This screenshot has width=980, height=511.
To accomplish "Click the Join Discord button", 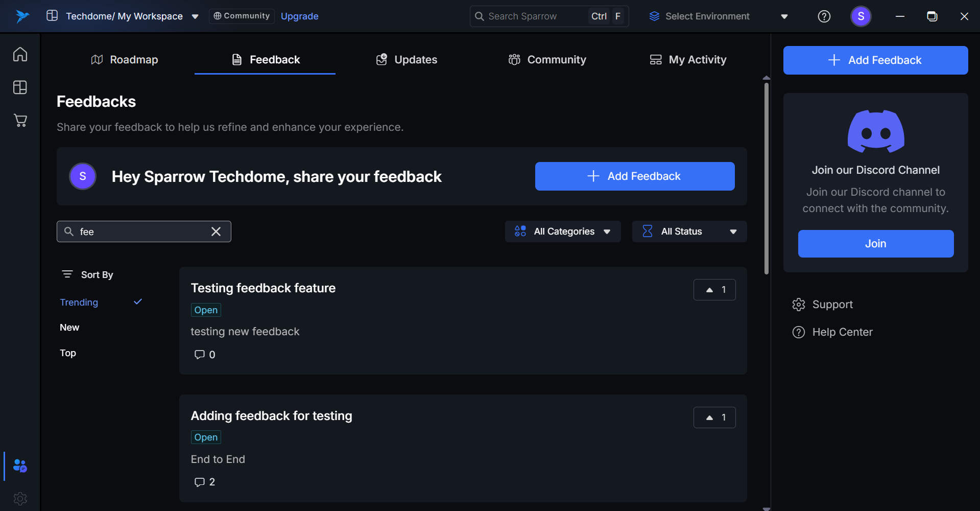I will [875, 244].
